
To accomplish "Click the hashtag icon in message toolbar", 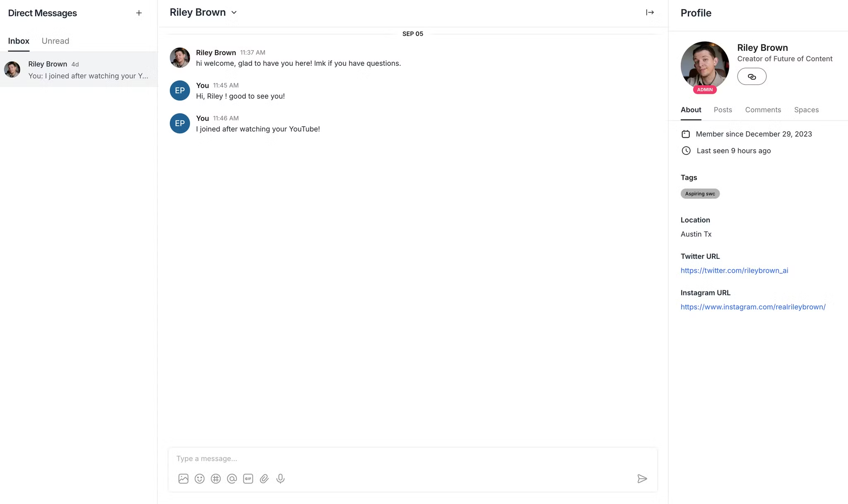I will click(x=216, y=479).
